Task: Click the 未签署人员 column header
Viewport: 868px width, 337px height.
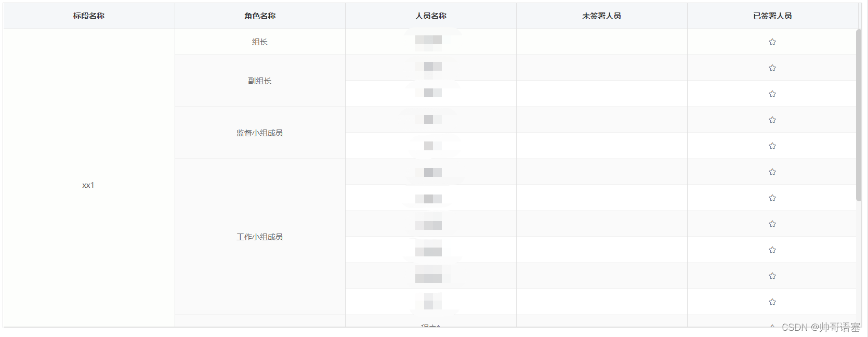Action: point(601,16)
